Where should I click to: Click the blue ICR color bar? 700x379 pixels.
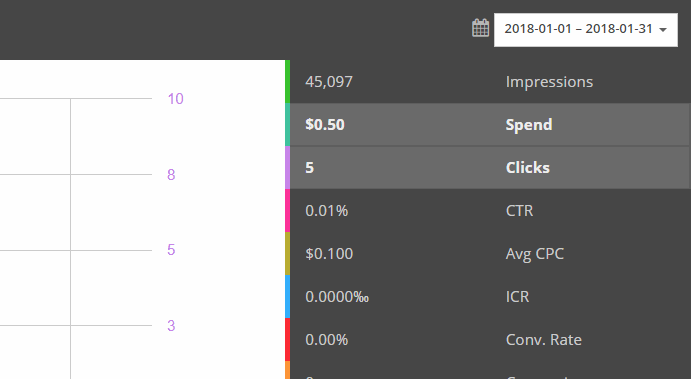click(288, 297)
